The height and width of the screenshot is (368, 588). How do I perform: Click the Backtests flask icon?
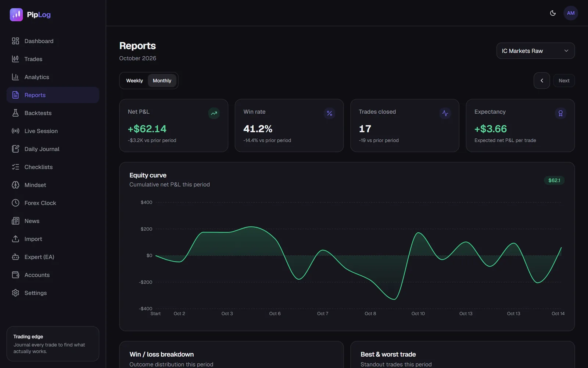click(x=15, y=113)
